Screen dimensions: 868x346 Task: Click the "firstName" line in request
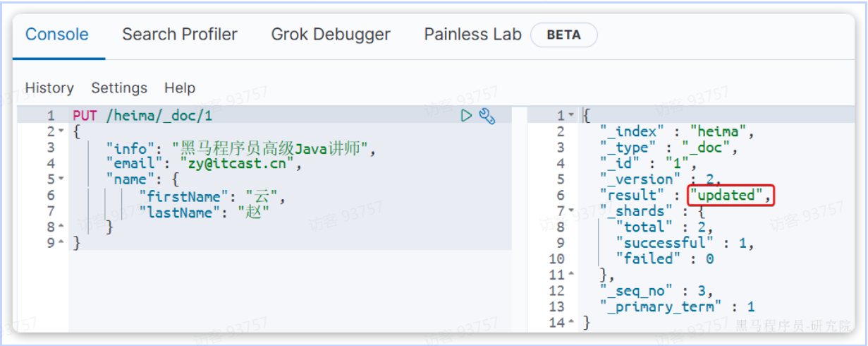coord(212,196)
